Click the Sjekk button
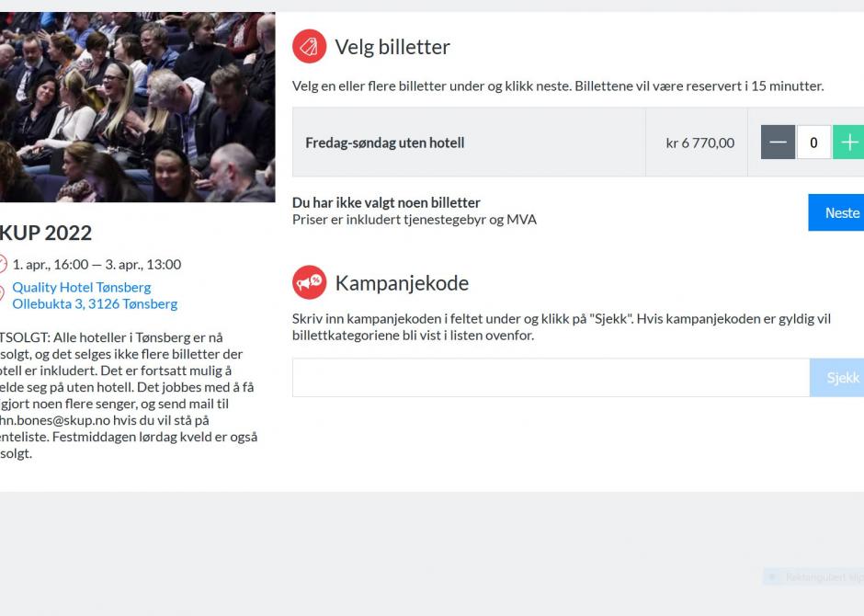Screen dimensions: 864x616 [837, 378]
